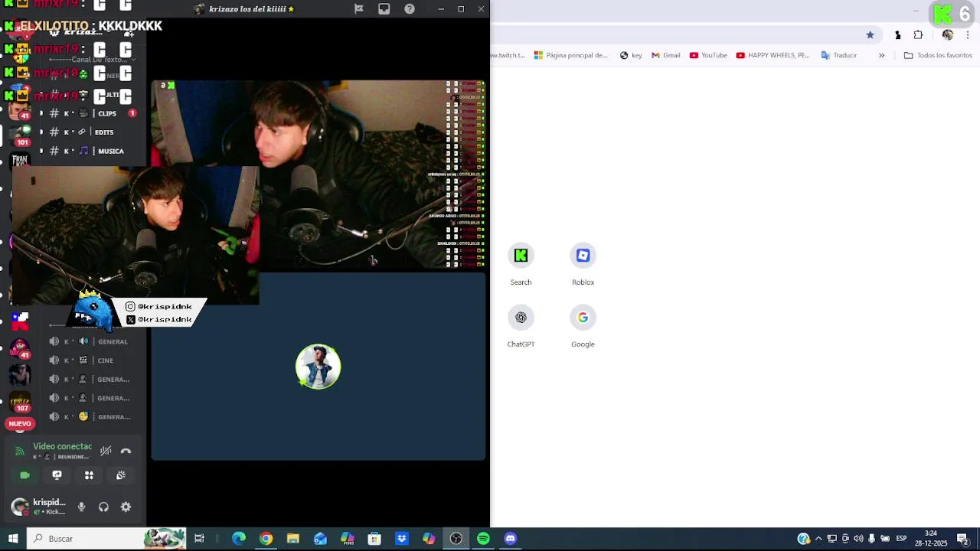
Task: Open the 'key' bookmark
Action: pyautogui.click(x=631, y=55)
